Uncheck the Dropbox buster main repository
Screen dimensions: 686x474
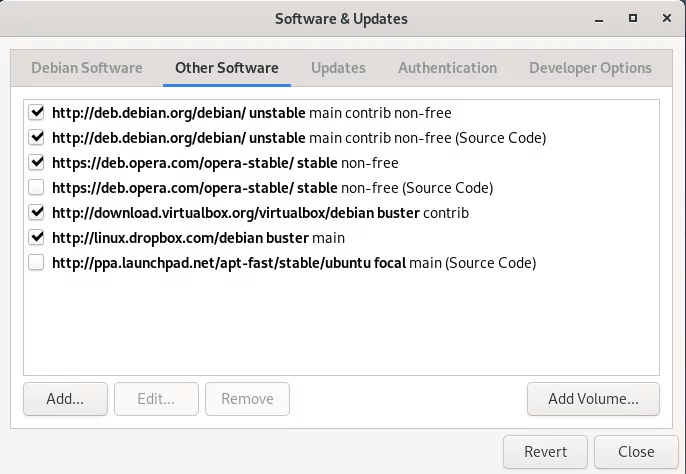(36, 237)
